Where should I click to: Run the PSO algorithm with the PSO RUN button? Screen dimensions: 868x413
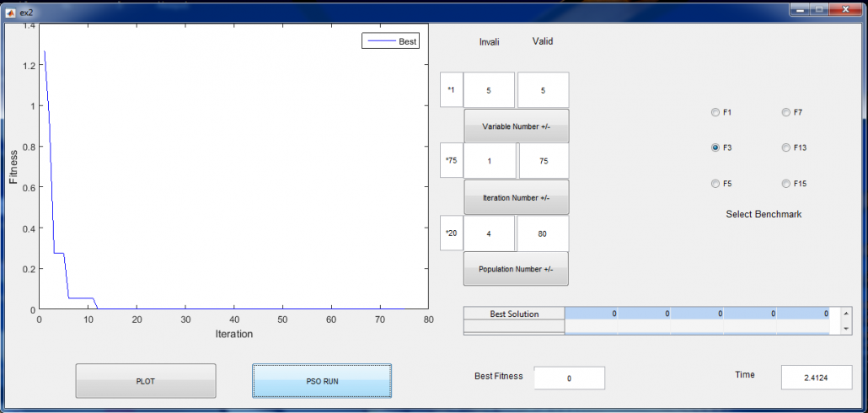[322, 381]
